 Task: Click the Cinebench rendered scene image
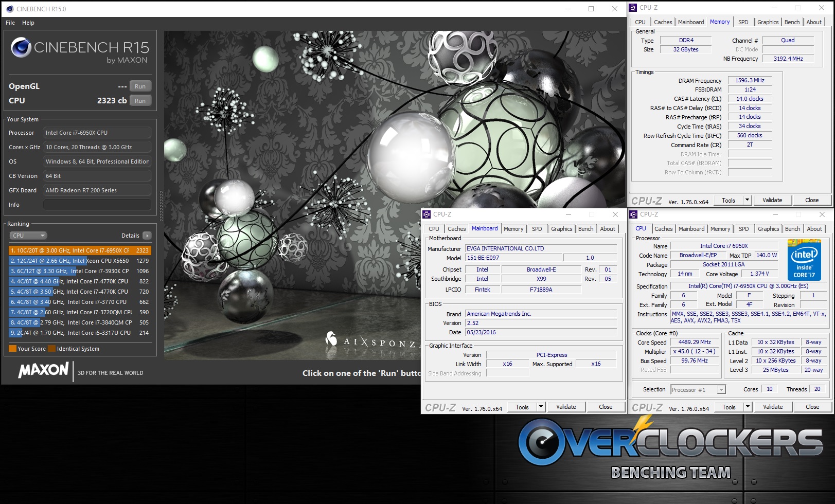395,195
